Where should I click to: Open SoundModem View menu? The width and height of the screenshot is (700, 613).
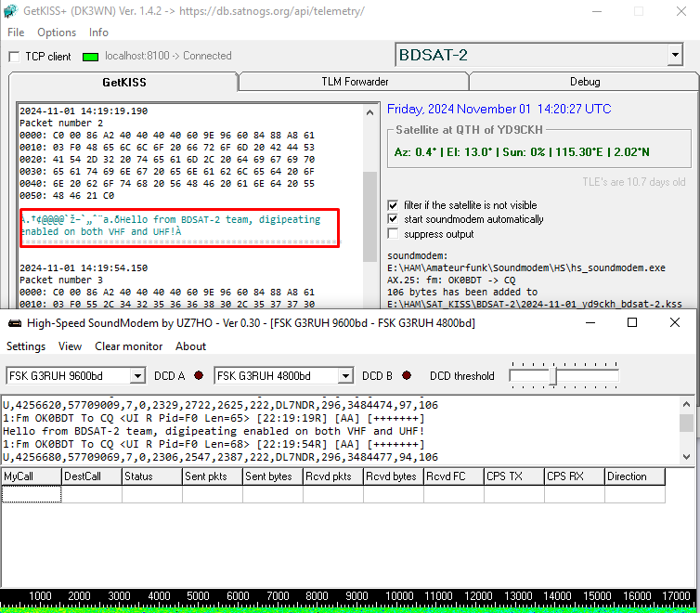pos(70,346)
